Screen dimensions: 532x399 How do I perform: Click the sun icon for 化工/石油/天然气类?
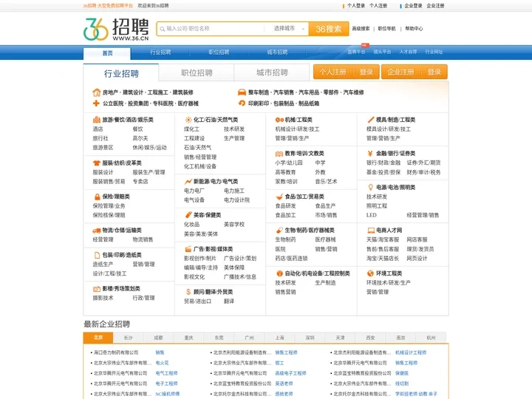pos(188,120)
